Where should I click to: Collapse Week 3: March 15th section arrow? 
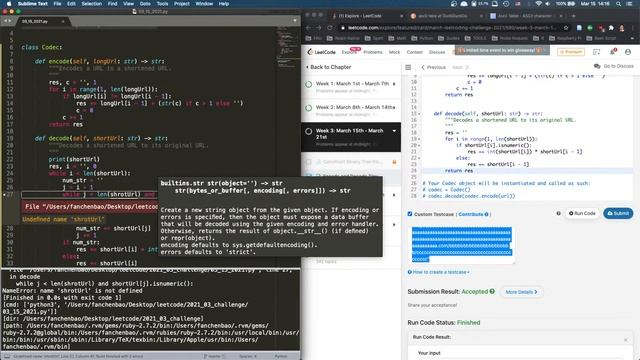pyautogui.click(x=394, y=131)
